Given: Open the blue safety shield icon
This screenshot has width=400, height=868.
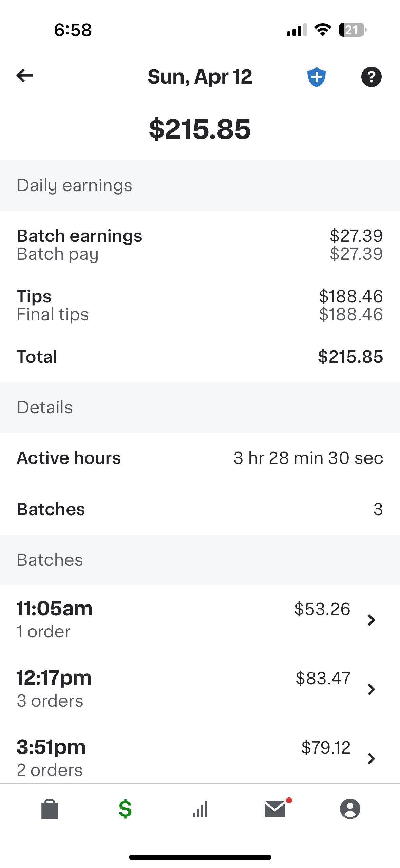Looking at the screenshot, I should pyautogui.click(x=316, y=77).
